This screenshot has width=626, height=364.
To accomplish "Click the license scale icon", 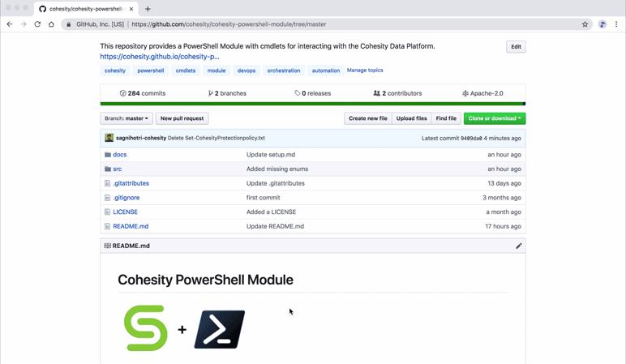I will [465, 93].
